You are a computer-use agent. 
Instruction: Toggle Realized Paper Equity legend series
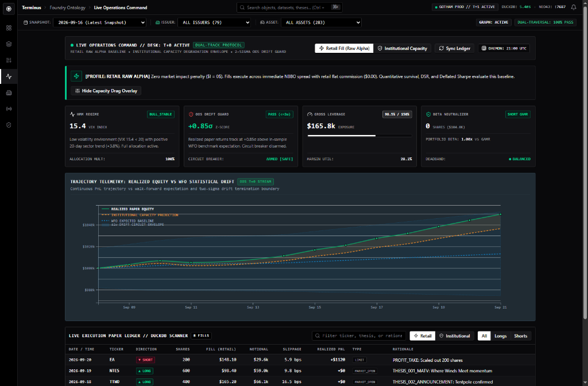[x=128, y=209]
